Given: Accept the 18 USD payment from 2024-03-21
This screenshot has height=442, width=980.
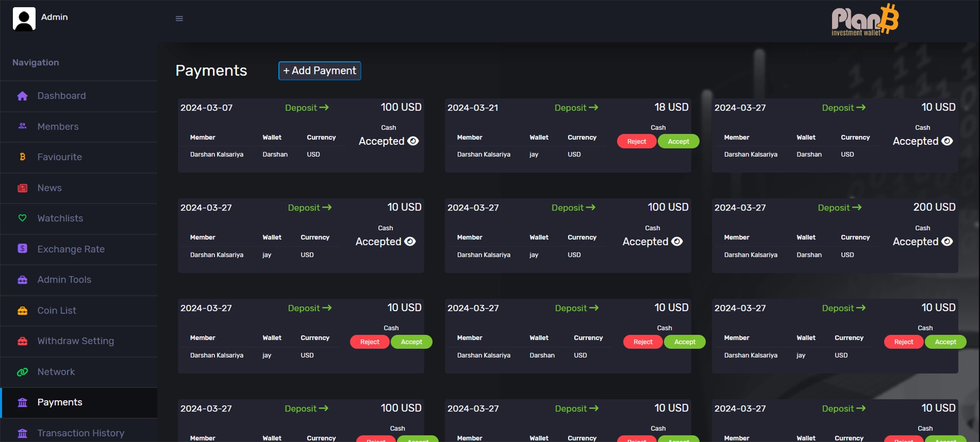Looking at the screenshot, I should (678, 141).
